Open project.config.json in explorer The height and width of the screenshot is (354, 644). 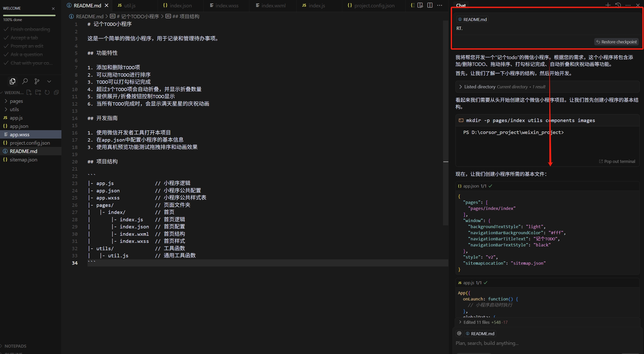pos(31,143)
